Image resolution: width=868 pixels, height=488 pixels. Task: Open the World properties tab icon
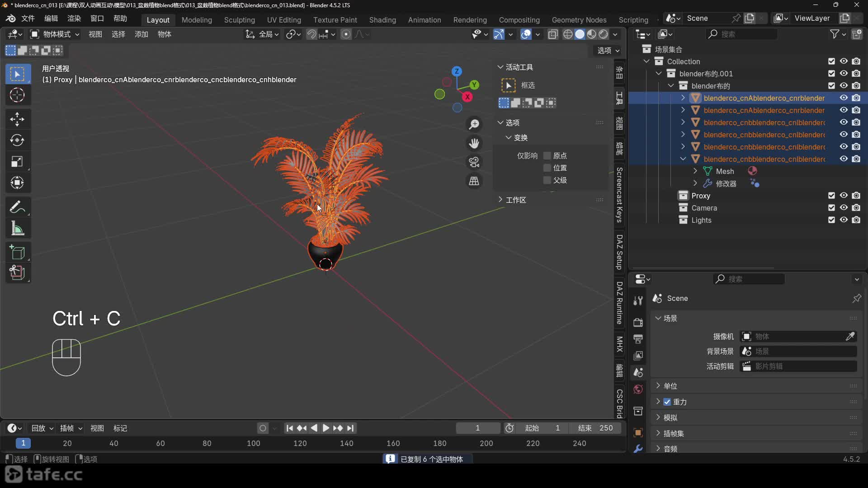click(x=638, y=389)
